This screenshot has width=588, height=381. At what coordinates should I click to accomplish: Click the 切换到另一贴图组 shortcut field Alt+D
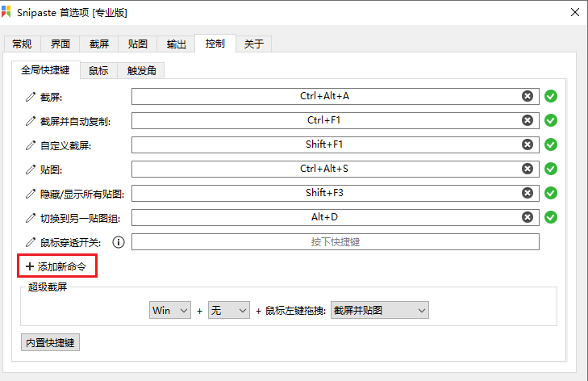[336, 217]
